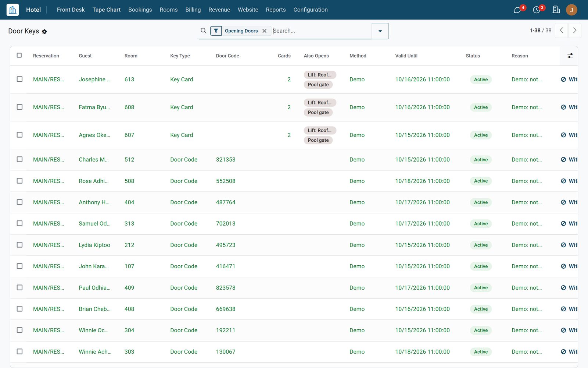Screen dimensions: 588x368
Task: Remove the Opening Doors filter
Action: (x=264, y=31)
